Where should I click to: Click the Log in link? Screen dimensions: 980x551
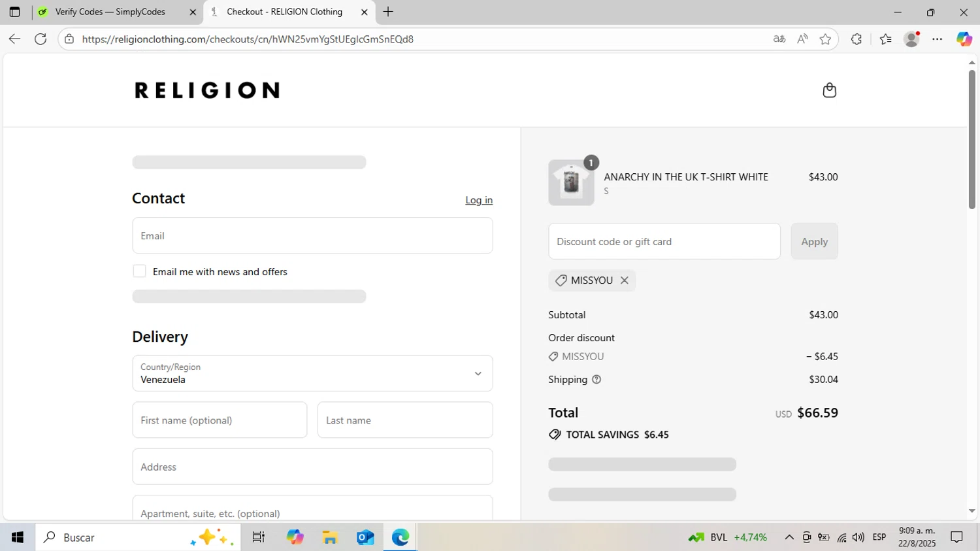(x=479, y=200)
